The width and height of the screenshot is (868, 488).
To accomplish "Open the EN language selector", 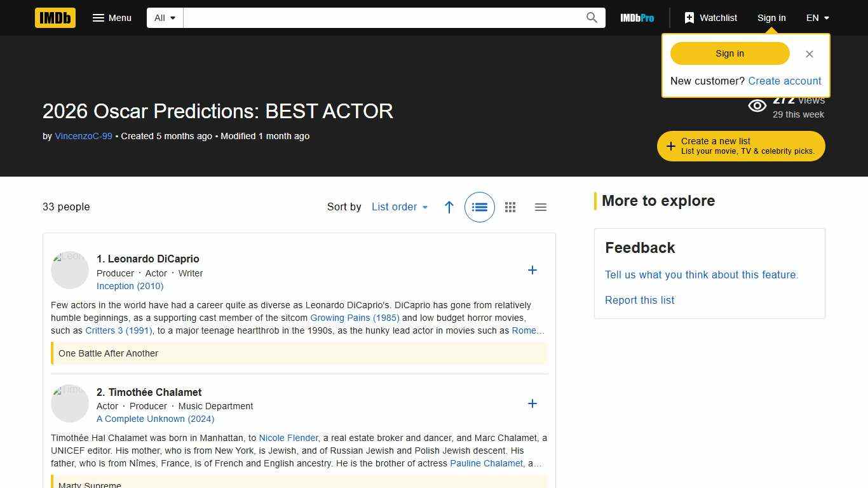I will [x=817, y=18].
